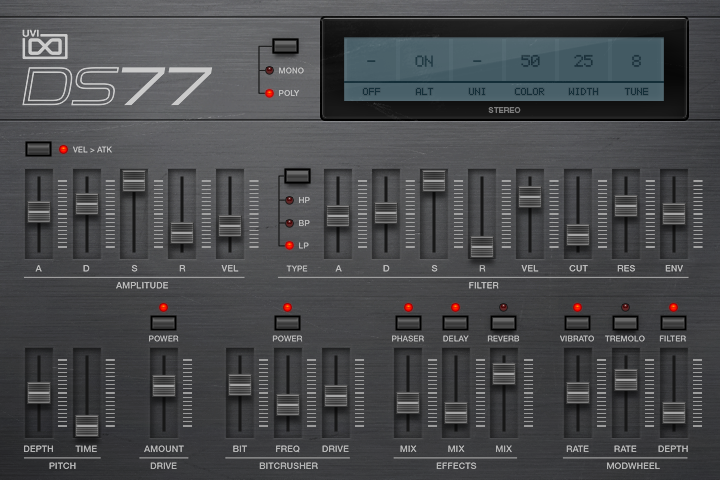Click the Pitch TIME slider
Viewport: 720px width, 480px height.
87,425
